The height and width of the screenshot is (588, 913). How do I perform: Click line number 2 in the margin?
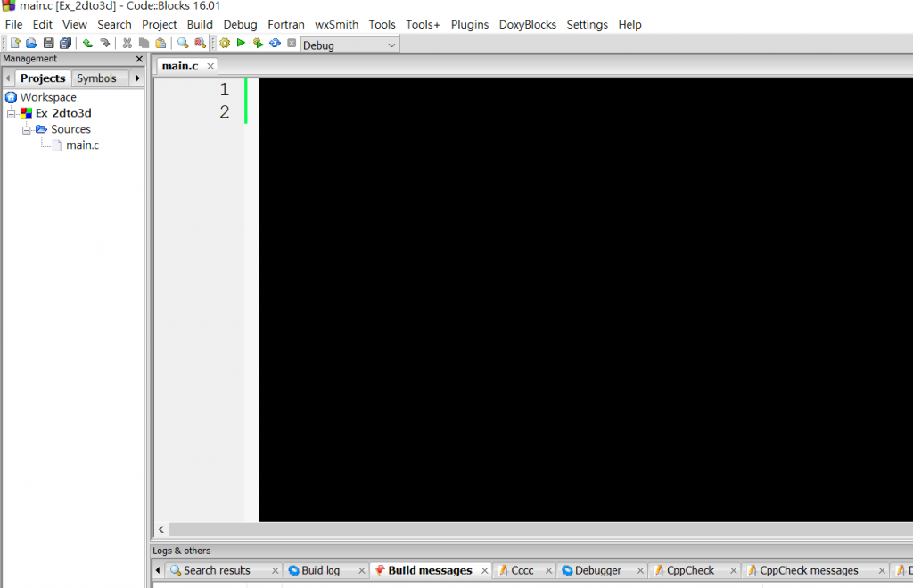[x=224, y=111]
